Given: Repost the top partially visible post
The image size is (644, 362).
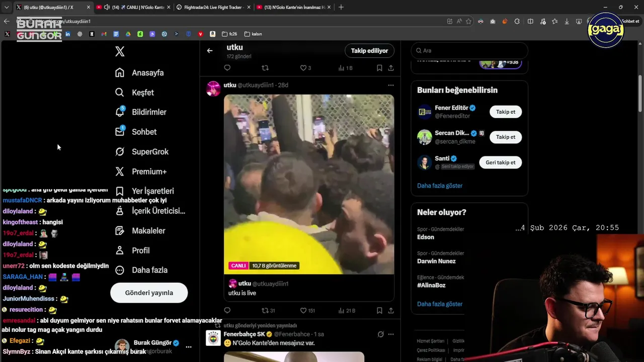Looking at the screenshot, I should click(265, 68).
